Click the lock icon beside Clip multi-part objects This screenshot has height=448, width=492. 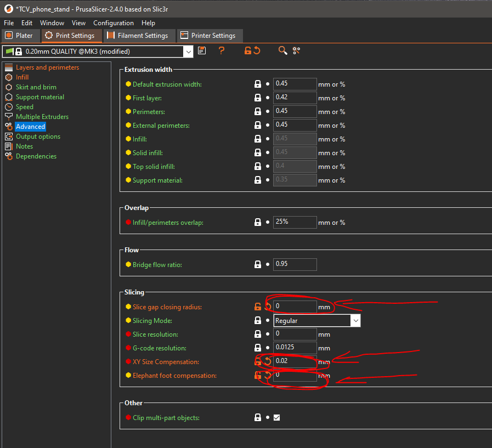coord(258,418)
